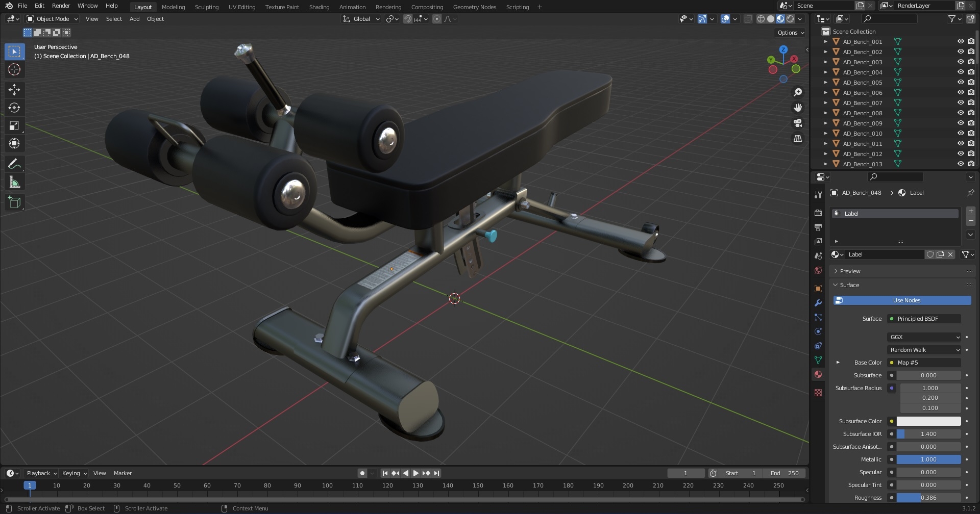Open the Render properties tab

pos(818,213)
